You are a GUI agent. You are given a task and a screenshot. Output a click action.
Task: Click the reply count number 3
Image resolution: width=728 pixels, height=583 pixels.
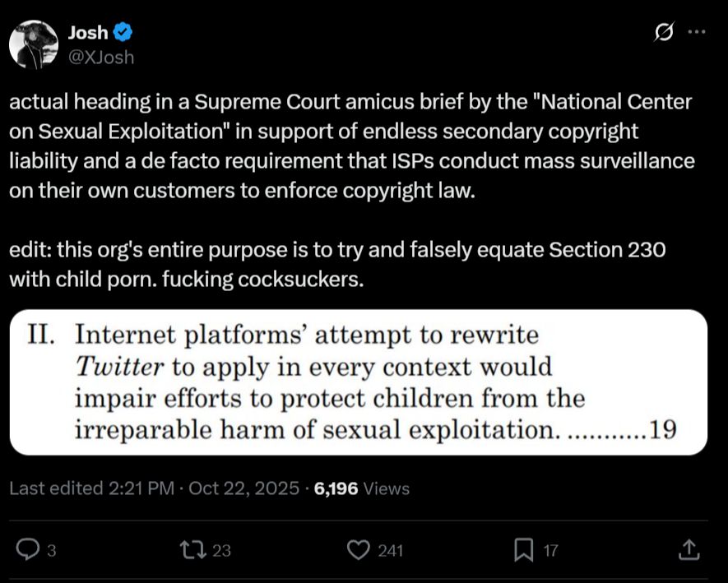[52, 551]
